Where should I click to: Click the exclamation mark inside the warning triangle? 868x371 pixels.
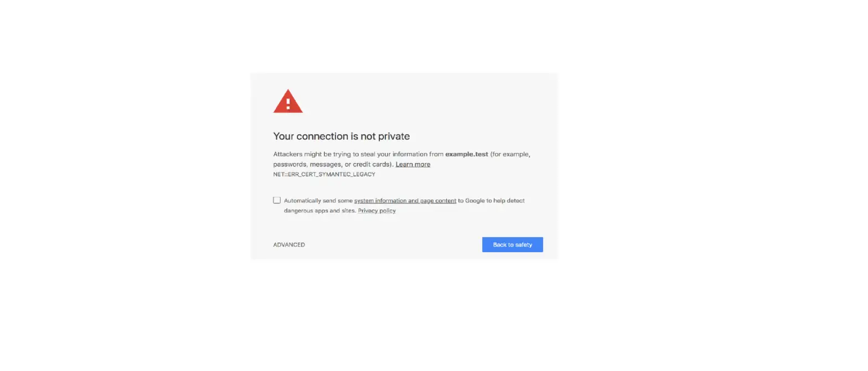point(287,104)
